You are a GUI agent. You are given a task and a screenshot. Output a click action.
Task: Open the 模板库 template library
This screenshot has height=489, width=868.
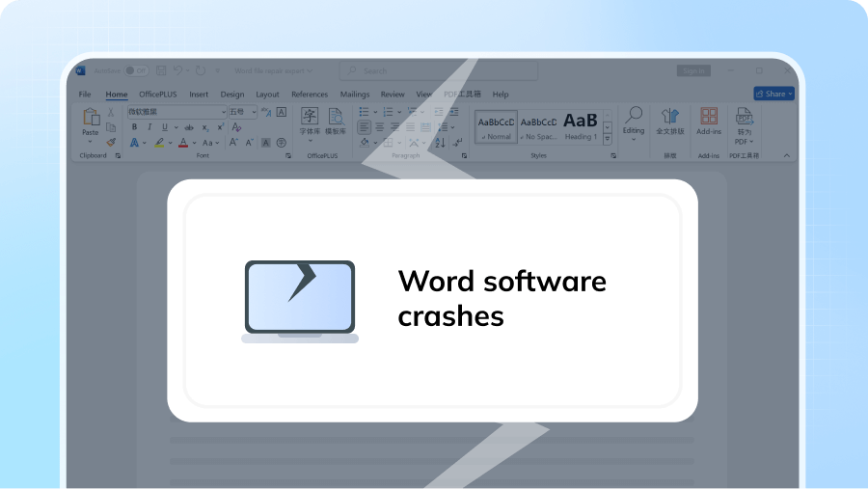point(336,122)
